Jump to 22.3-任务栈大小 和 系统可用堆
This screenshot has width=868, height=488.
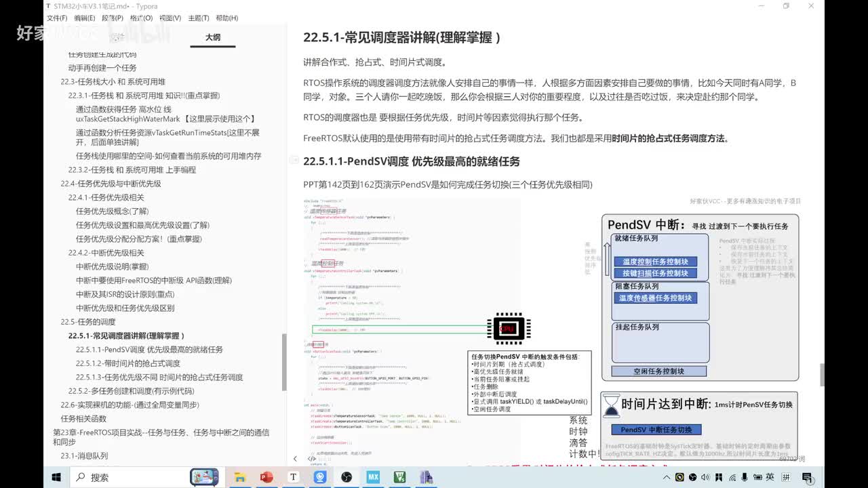(x=113, y=82)
